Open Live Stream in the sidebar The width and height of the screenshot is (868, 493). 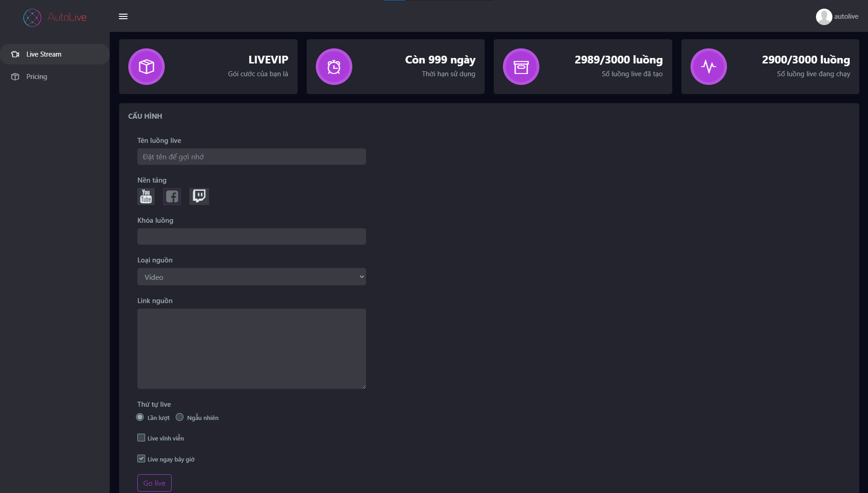44,54
